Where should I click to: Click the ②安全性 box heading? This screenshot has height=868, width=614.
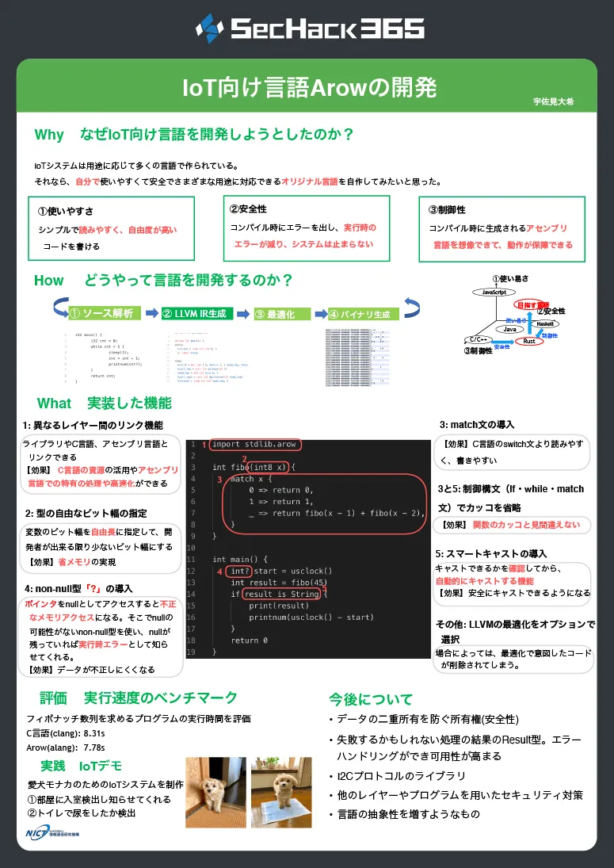pos(248,208)
